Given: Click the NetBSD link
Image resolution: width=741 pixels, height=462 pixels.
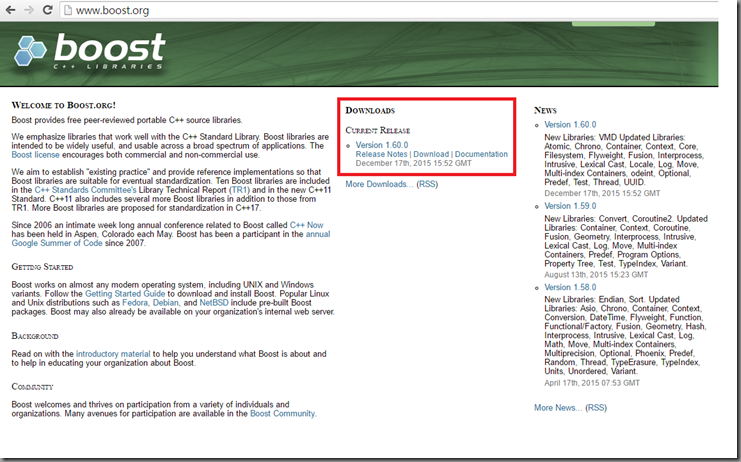Looking at the screenshot, I should click(214, 303).
